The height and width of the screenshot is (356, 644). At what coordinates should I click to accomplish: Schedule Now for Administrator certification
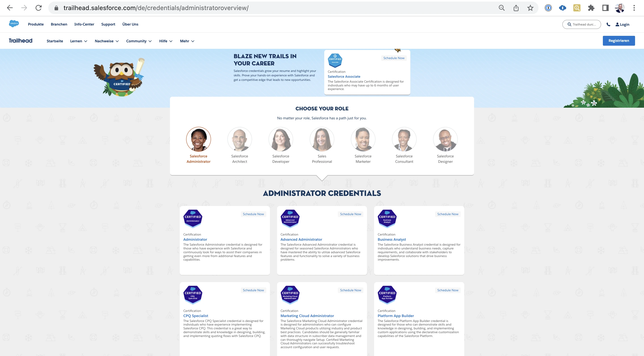pos(253,214)
